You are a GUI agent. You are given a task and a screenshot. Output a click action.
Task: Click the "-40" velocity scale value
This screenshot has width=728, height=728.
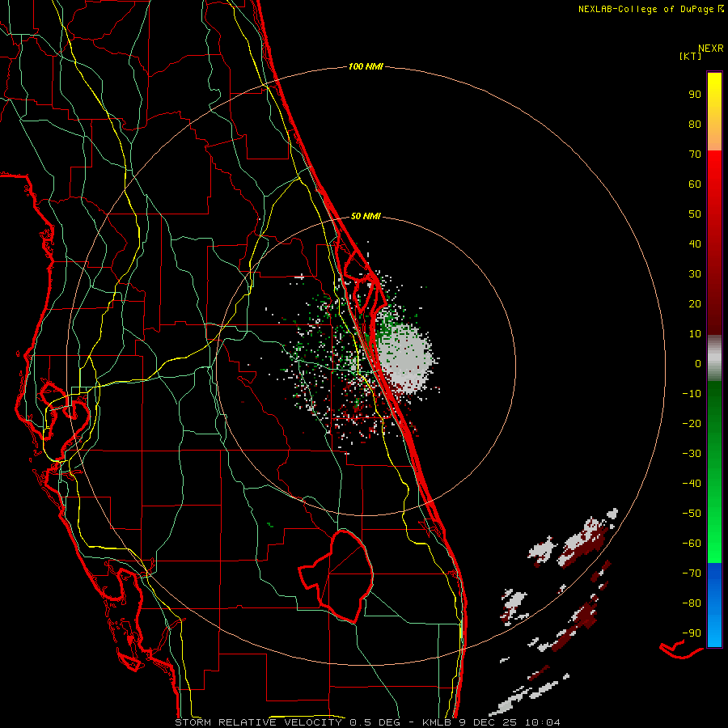tap(692, 484)
